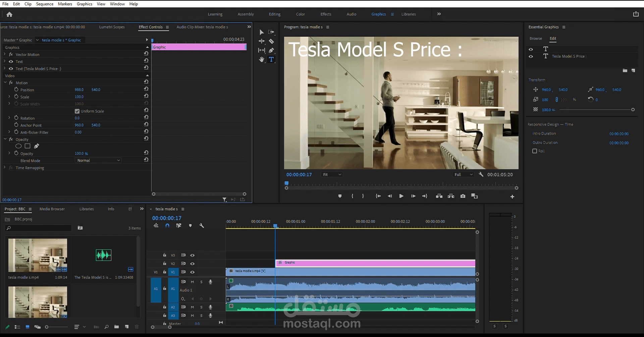
Task: Select the Pen tool in toolbar
Action: point(271,50)
